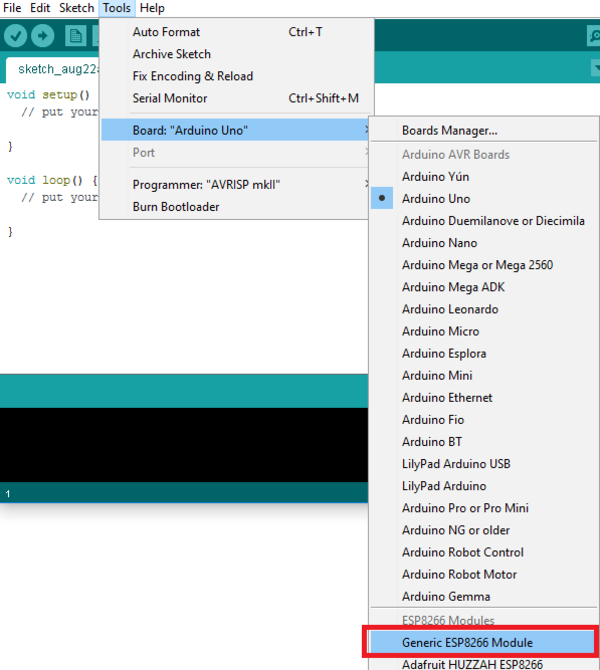Expand Board: "Arduino Uno" submenu
The image size is (600, 670).
[235, 130]
